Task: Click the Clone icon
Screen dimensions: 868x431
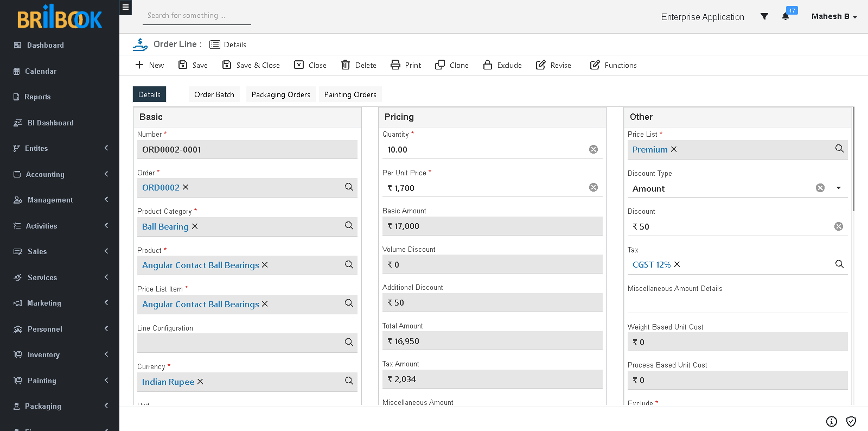Action: (x=440, y=65)
